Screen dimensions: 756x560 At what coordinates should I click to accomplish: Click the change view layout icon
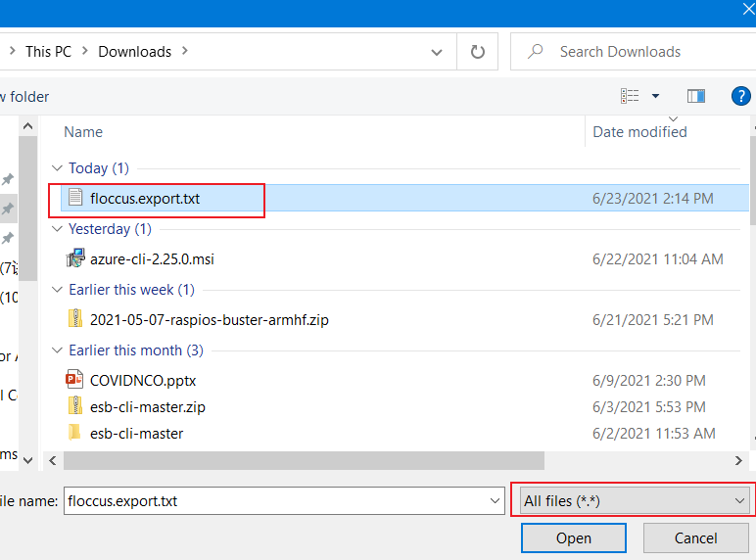coord(630,96)
